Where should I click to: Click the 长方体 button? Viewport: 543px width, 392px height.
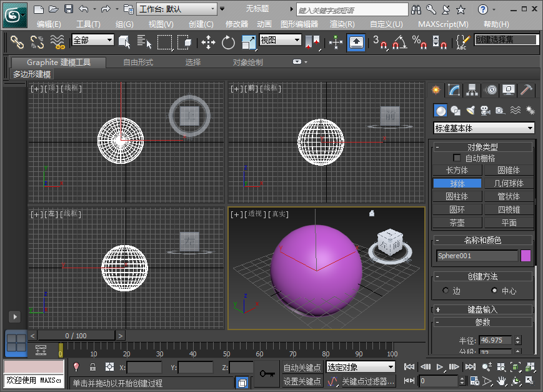pos(457,170)
